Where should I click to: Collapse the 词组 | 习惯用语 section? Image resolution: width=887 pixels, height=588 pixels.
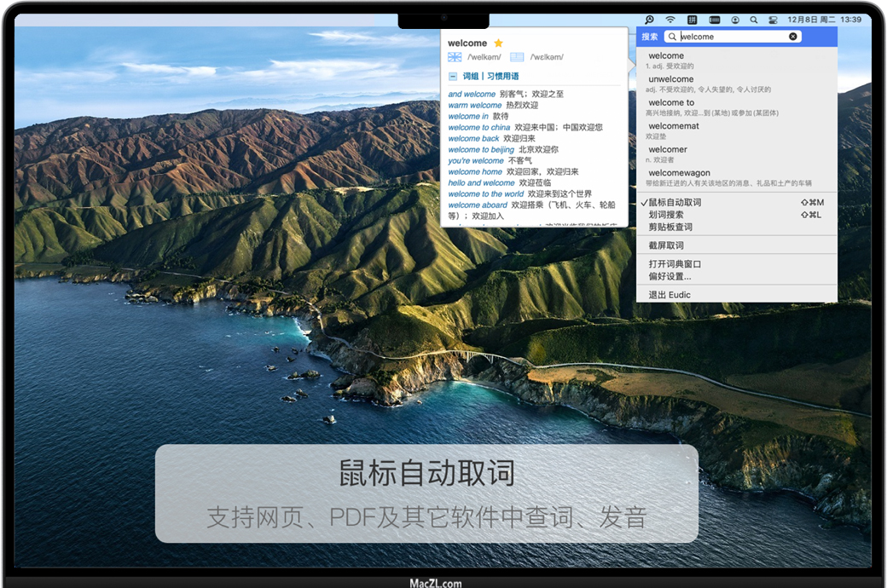coord(453,77)
